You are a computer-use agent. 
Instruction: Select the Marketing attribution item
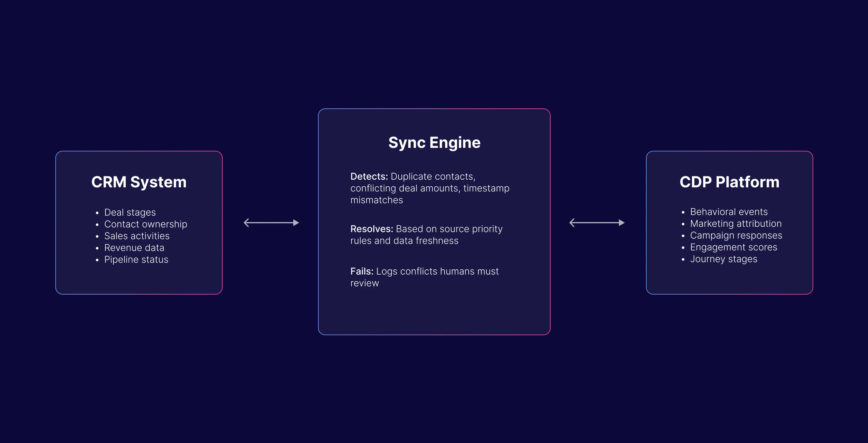(x=736, y=223)
